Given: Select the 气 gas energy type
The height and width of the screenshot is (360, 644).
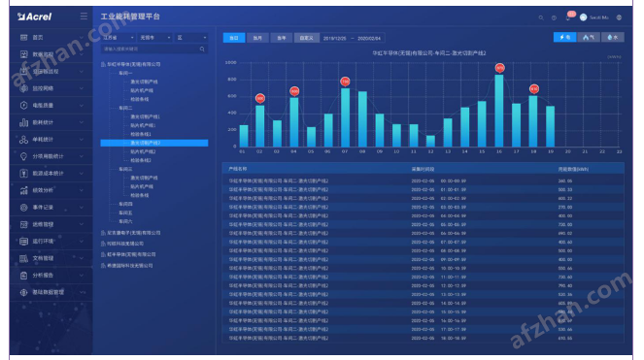Looking at the screenshot, I should (x=589, y=37).
